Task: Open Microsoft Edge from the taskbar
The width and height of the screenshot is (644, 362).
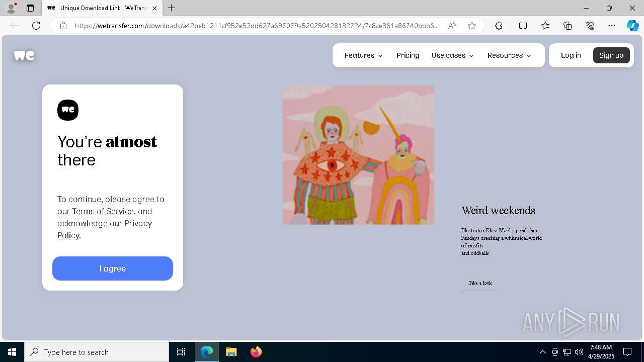Action: coord(207,352)
